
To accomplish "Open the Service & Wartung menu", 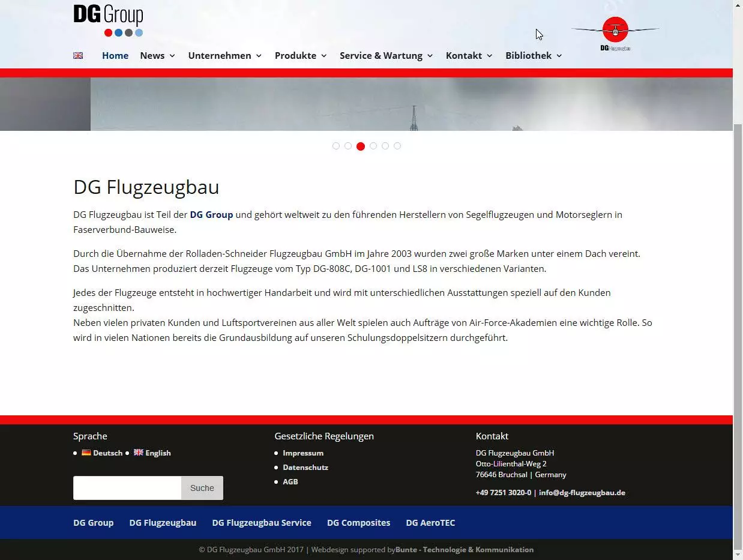I will (381, 55).
